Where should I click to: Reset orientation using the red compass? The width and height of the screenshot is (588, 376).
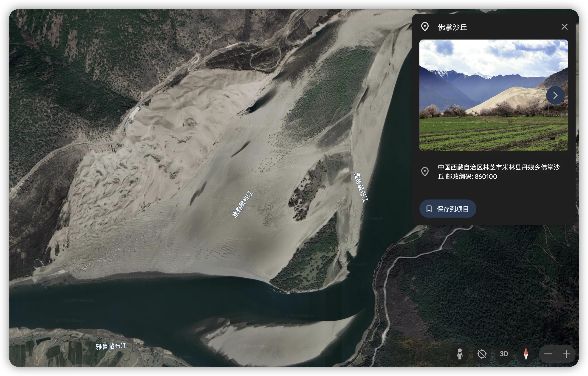(526, 354)
